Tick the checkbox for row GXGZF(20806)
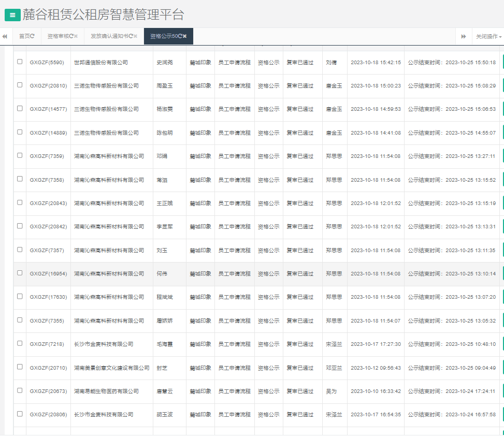This screenshot has width=504, height=437. coord(20,414)
